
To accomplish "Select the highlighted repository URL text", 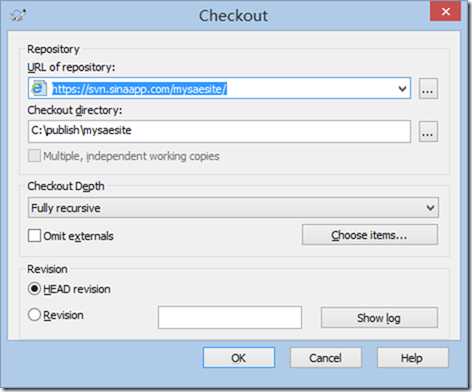I will (140, 89).
